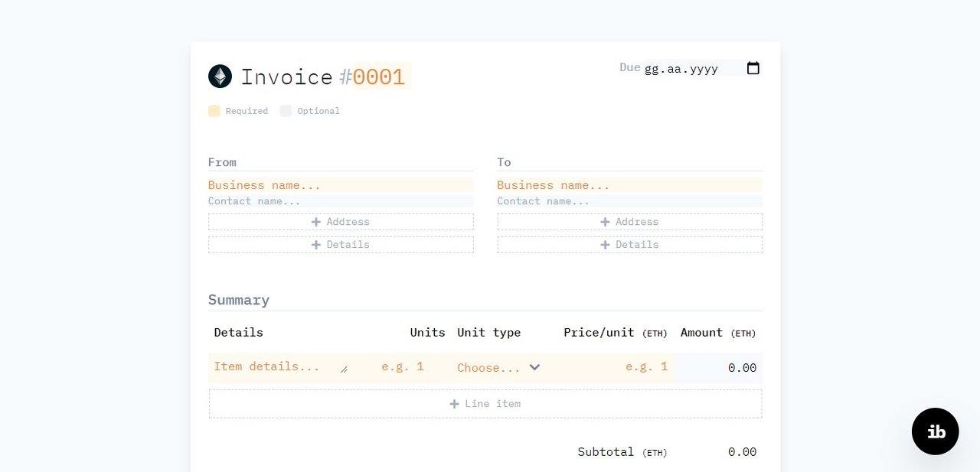Click the Units column header

427,333
